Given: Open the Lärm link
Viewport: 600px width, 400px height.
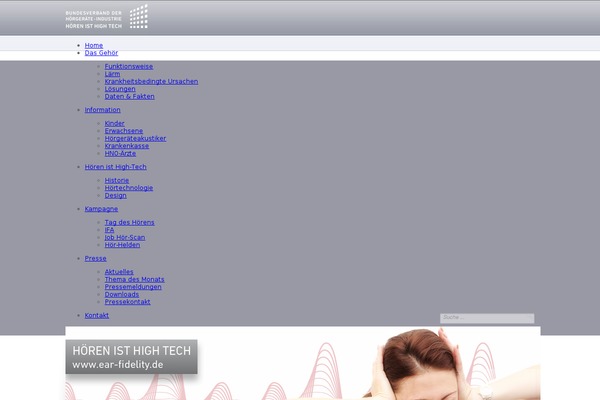Looking at the screenshot, I should coord(112,74).
